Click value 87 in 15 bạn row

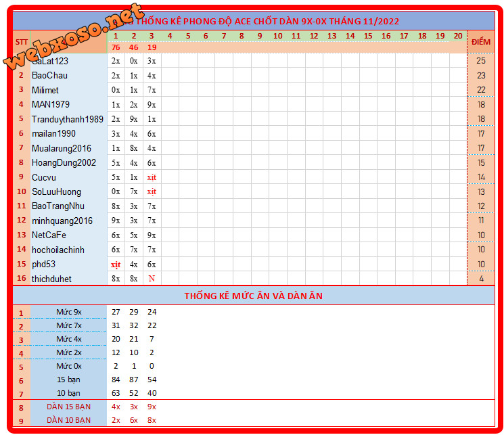134,380
